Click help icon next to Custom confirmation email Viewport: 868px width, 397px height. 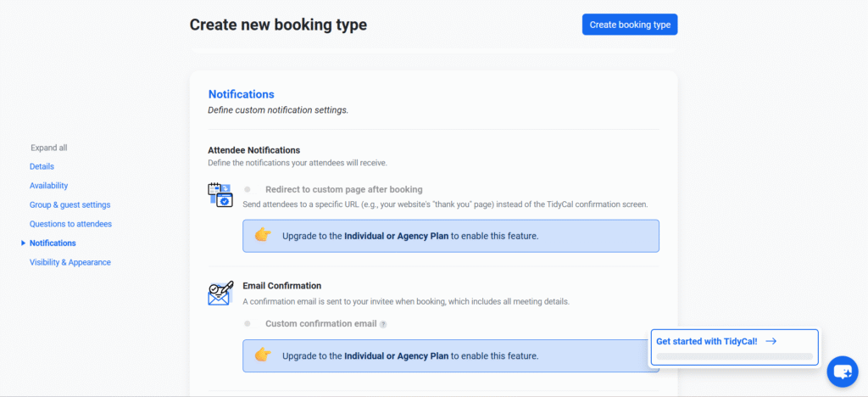tap(383, 324)
